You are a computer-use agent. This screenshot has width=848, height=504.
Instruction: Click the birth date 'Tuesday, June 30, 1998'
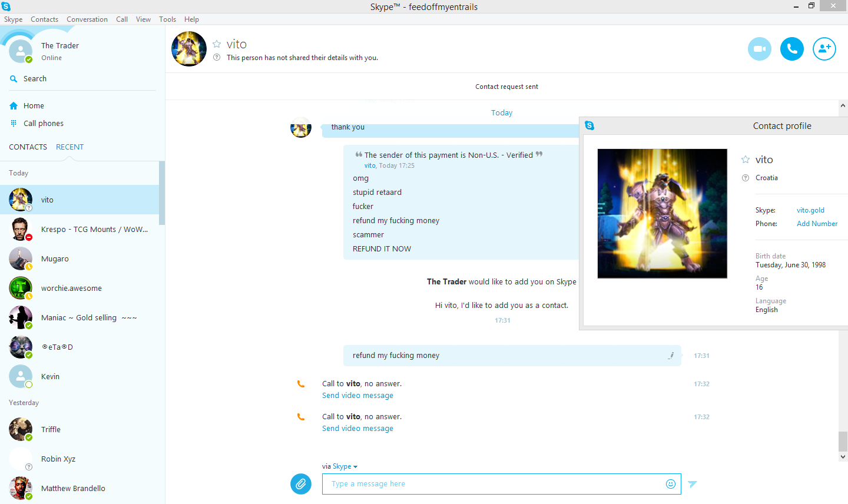[x=790, y=265]
